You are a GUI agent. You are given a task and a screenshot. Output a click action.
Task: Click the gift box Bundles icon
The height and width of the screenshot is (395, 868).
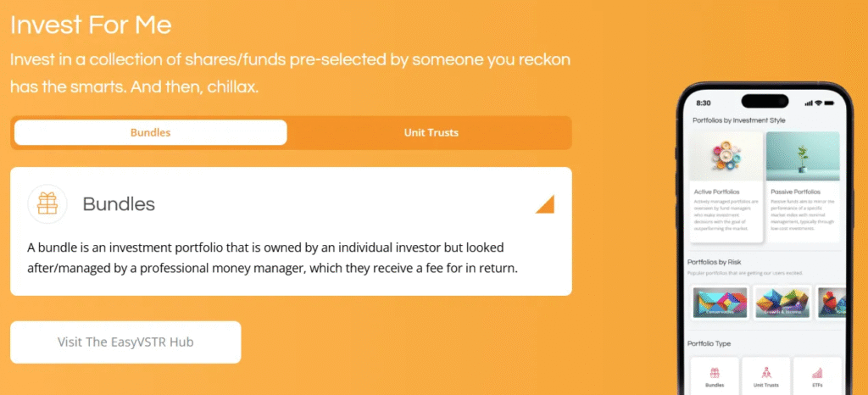pyautogui.click(x=47, y=203)
